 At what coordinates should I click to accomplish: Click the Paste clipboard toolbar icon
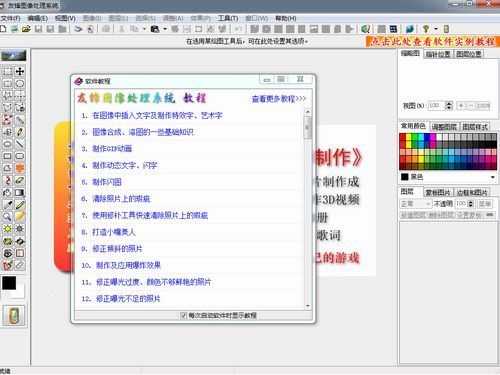point(155,29)
